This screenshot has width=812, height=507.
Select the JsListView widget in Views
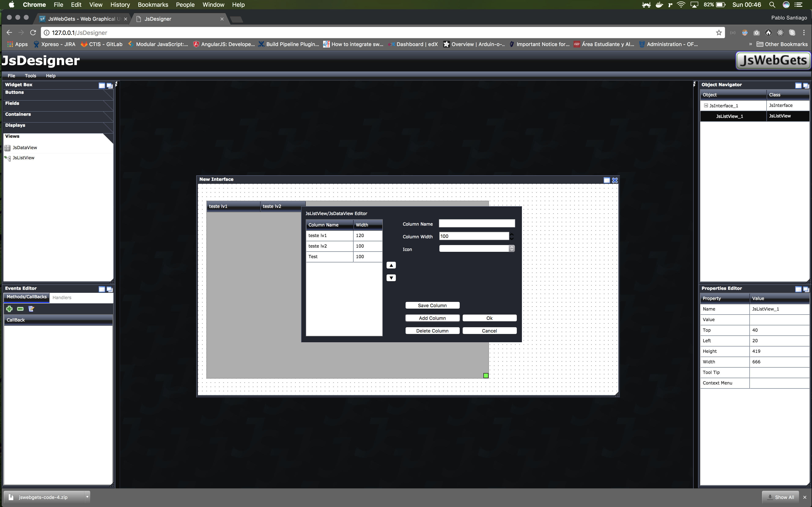coord(23,158)
